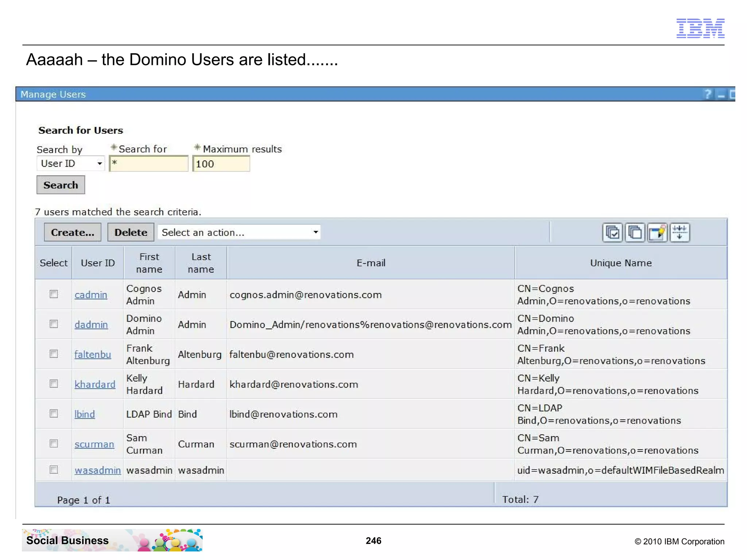Image resolution: width=747 pixels, height=560 pixels.
Task: Click the uid=wasadmin unique name cell
Action: coord(620,470)
